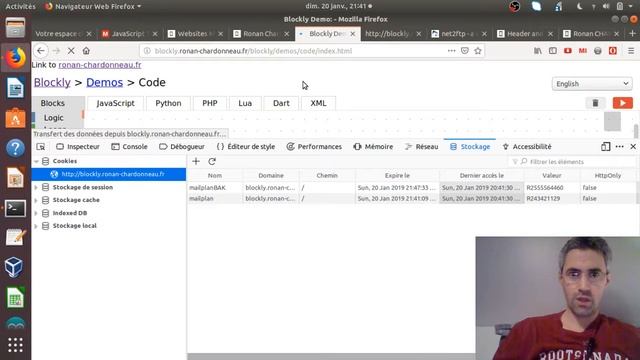Refresh the storage table
The width and height of the screenshot is (640, 360).
[212, 161]
